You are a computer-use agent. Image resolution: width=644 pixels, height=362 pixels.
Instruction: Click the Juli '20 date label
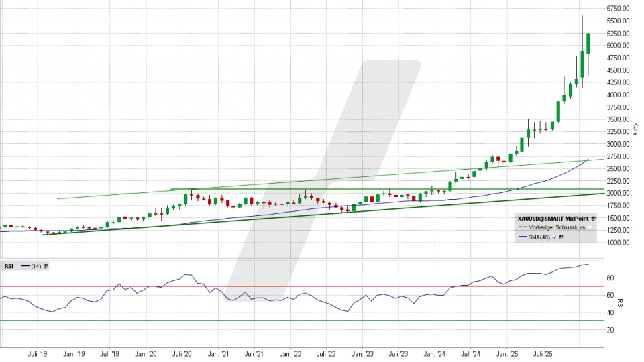182,354
